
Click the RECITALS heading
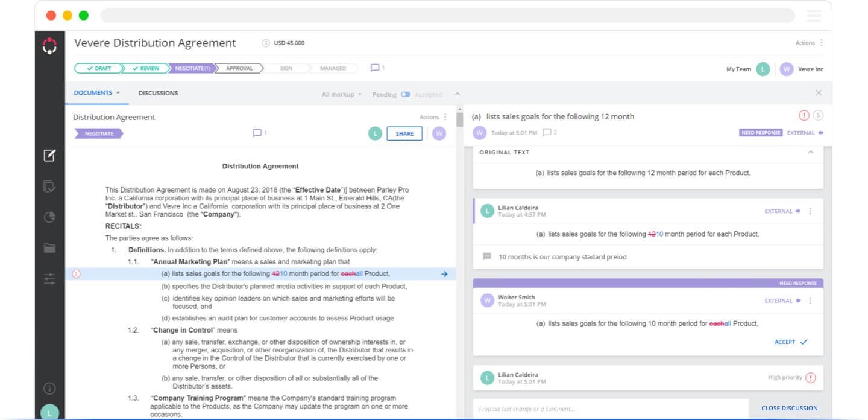point(123,226)
